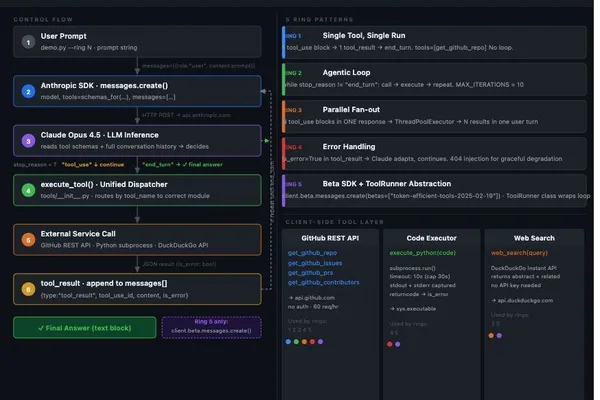Click the Agentic Loop title

pyautogui.click(x=346, y=73)
